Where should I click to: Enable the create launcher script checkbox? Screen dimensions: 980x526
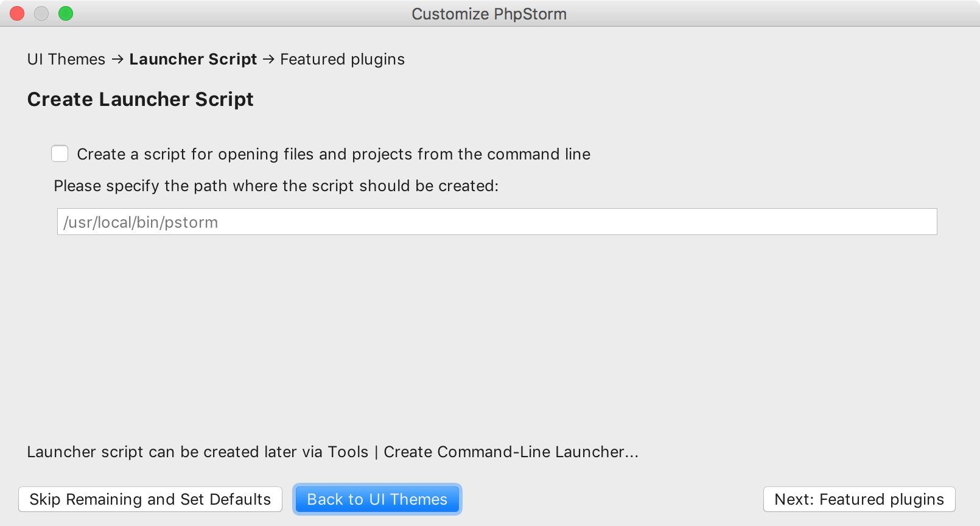click(x=60, y=153)
